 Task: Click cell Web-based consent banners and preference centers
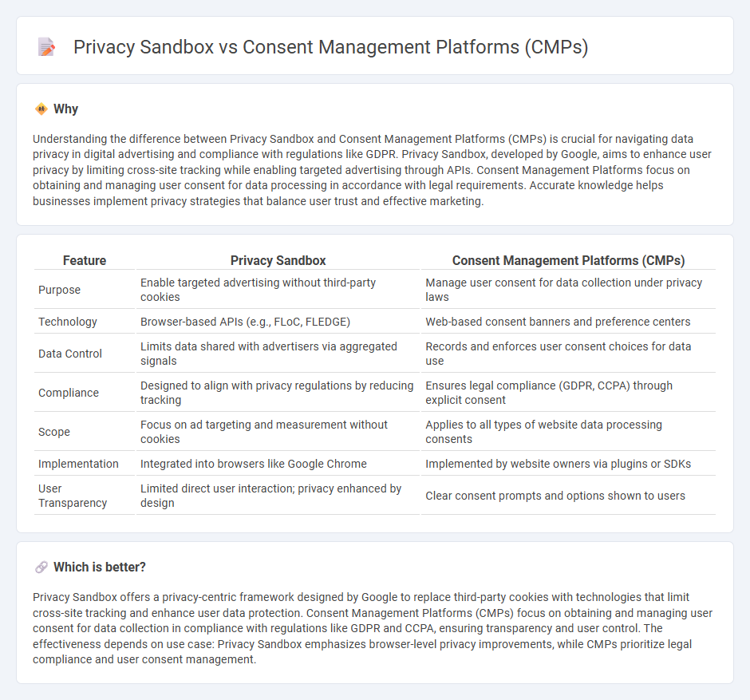point(568,322)
